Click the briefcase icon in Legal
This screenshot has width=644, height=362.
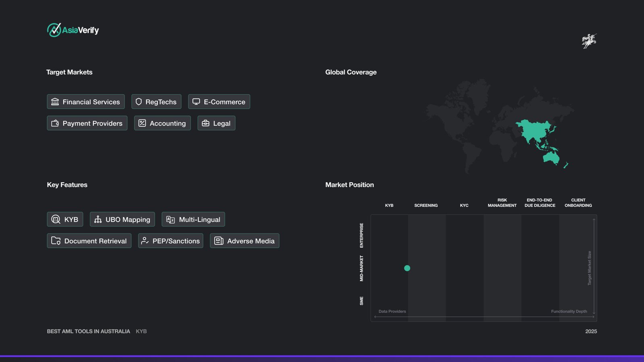click(x=205, y=123)
